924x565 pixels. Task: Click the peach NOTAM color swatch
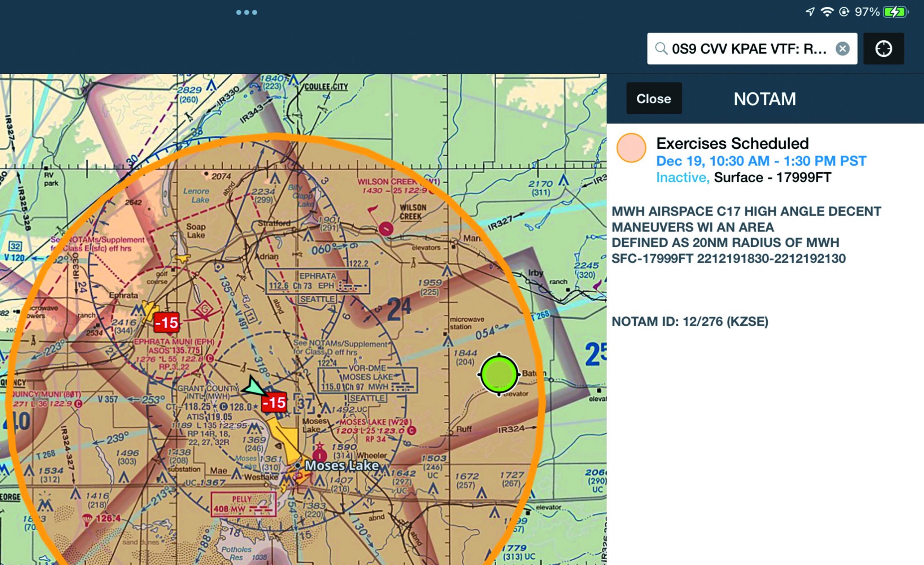(631, 148)
